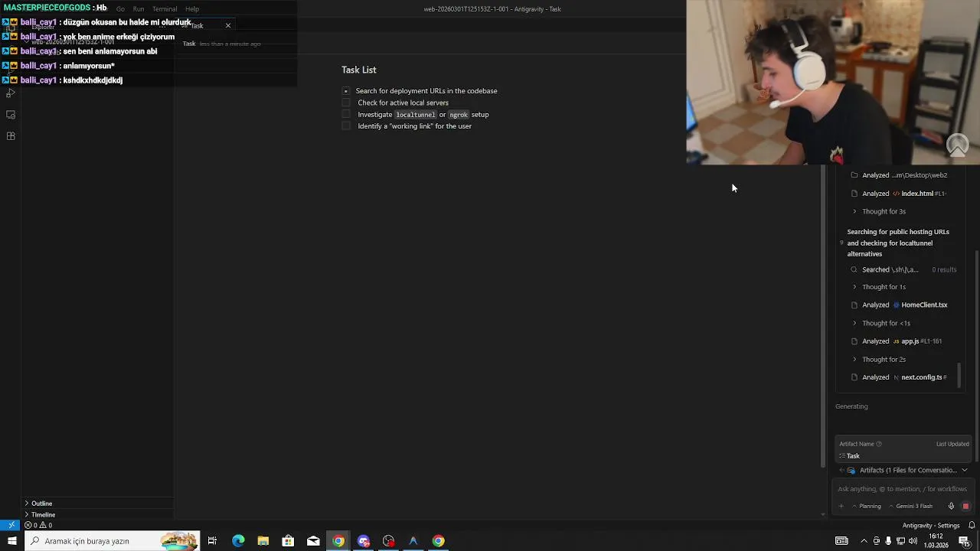Viewport: 980px width, 551px height.
Task: Open the taskbar volume control
Action: point(913,541)
